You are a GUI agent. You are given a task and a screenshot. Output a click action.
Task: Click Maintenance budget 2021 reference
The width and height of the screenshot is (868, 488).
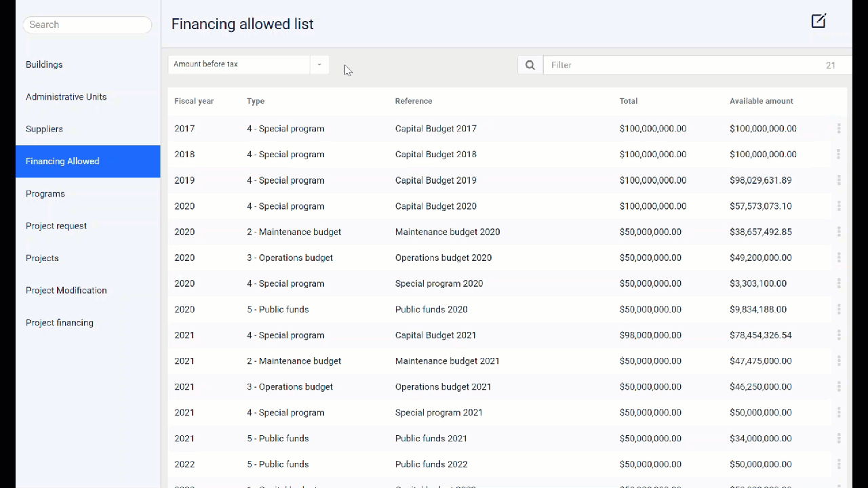coord(448,361)
